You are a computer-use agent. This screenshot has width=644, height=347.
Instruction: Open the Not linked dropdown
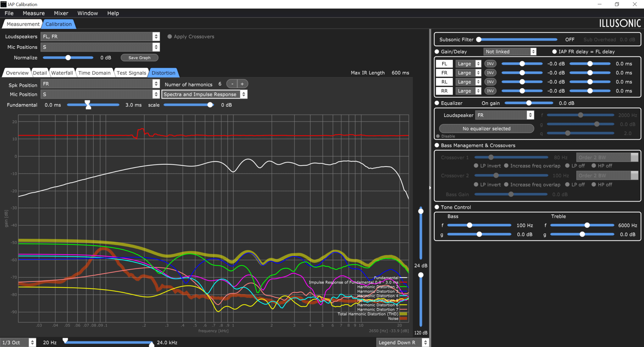coord(510,52)
